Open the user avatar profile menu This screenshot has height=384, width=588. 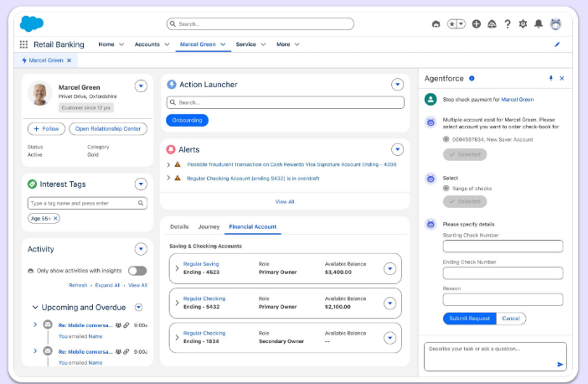555,24
